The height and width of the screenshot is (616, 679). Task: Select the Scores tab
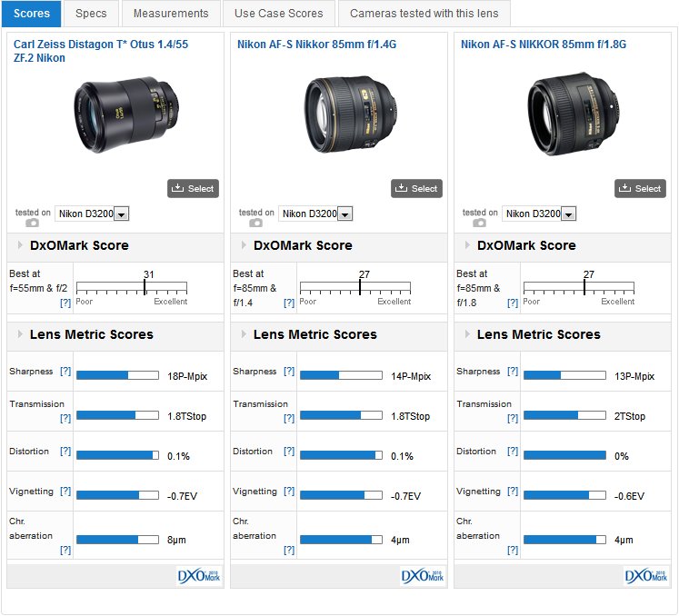(32, 14)
